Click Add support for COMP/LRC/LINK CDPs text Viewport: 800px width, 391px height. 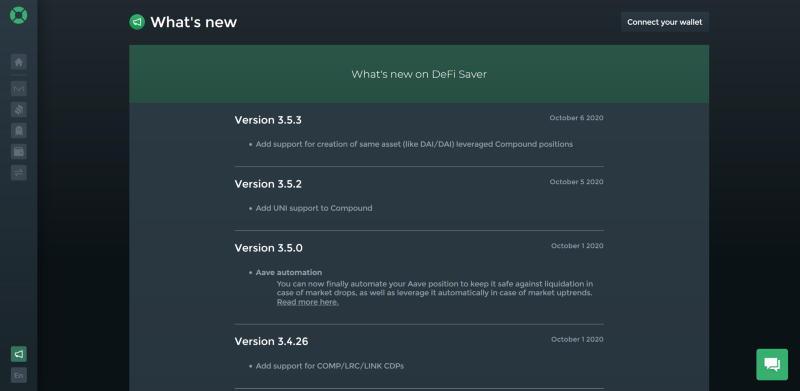[x=330, y=366]
